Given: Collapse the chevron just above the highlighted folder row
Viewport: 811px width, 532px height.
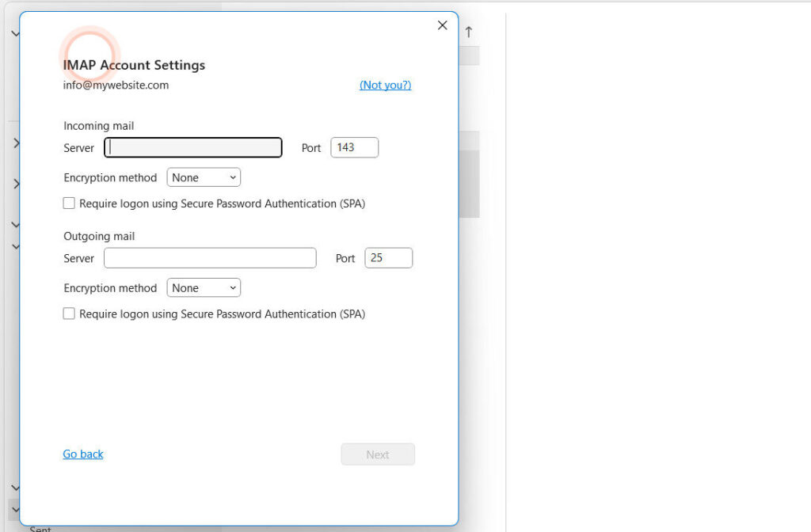Looking at the screenshot, I should point(14,488).
